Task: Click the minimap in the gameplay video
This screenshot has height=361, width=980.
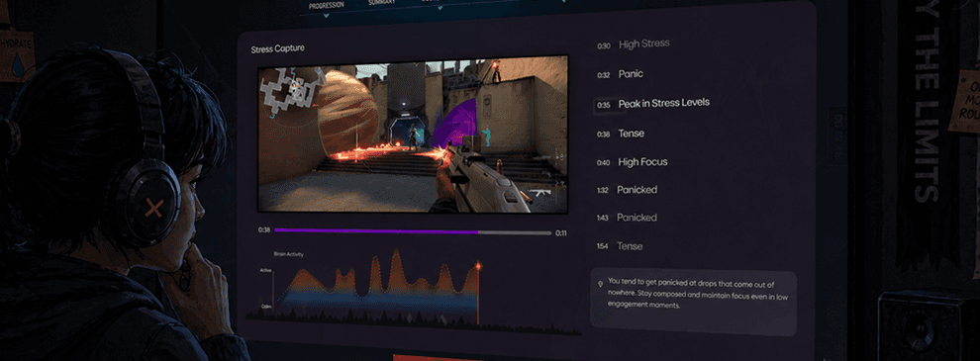Action: [x=291, y=91]
